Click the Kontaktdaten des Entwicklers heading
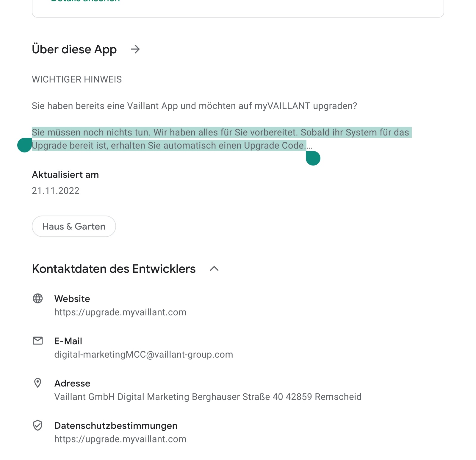 pyautogui.click(x=114, y=269)
